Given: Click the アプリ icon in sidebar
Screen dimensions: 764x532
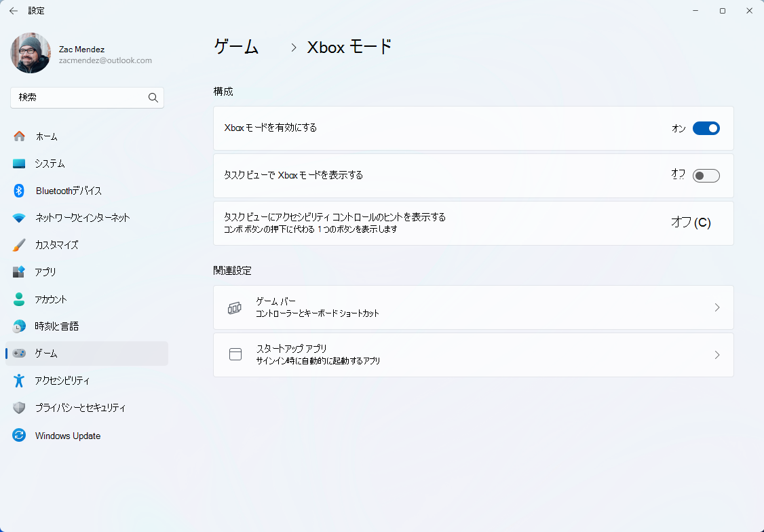Looking at the screenshot, I should click(19, 272).
